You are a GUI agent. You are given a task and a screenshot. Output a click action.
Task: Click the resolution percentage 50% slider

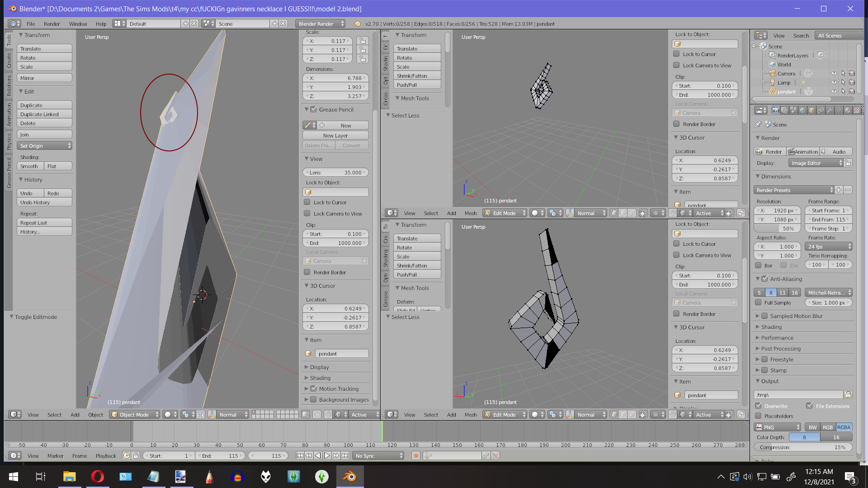(778, 229)
